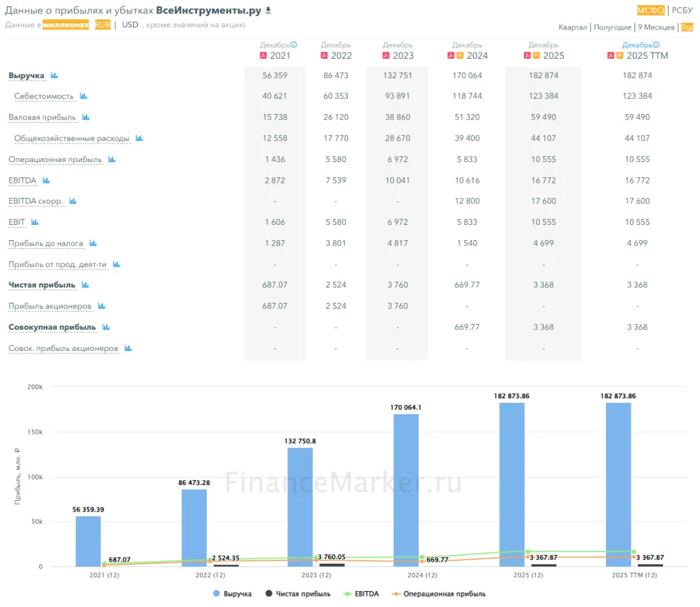Switch reporting standard to РСБУ

tap(682, 10)
